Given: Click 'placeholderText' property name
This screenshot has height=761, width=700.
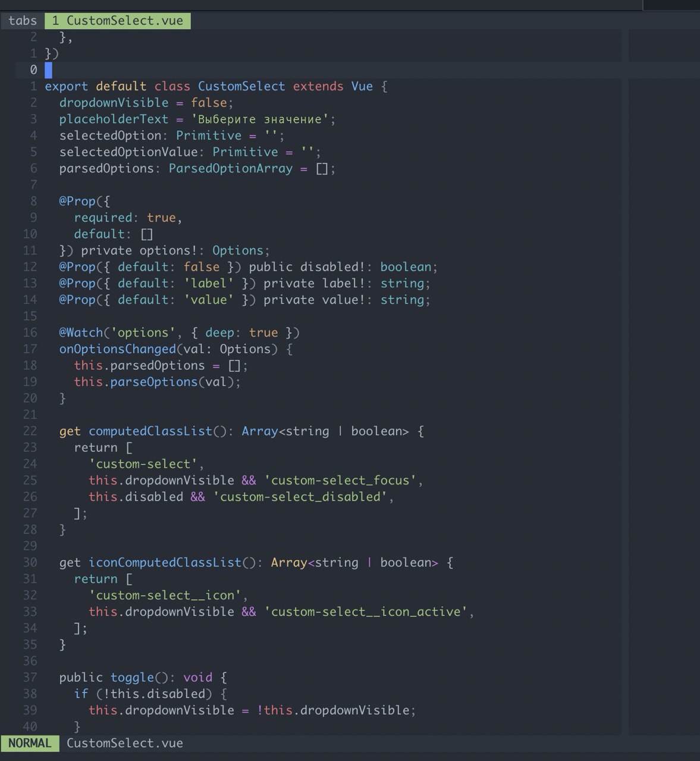Looking at the screenshot, I should (114, 120).
